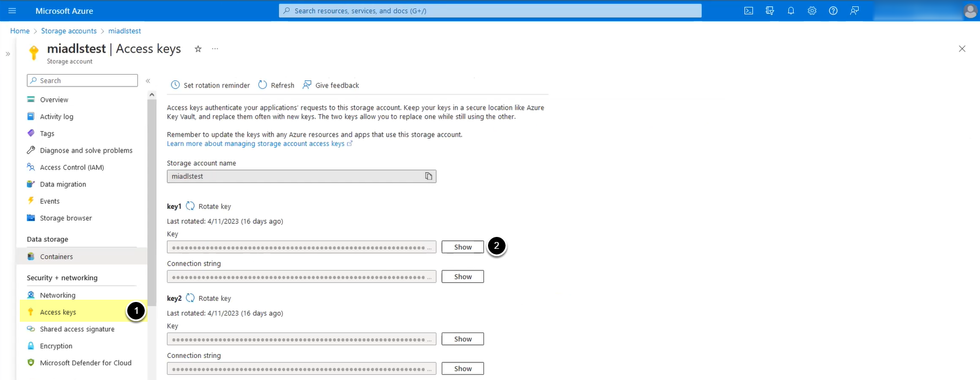
Task: Favorite the page with the star icon
Action: pos(198,49)
